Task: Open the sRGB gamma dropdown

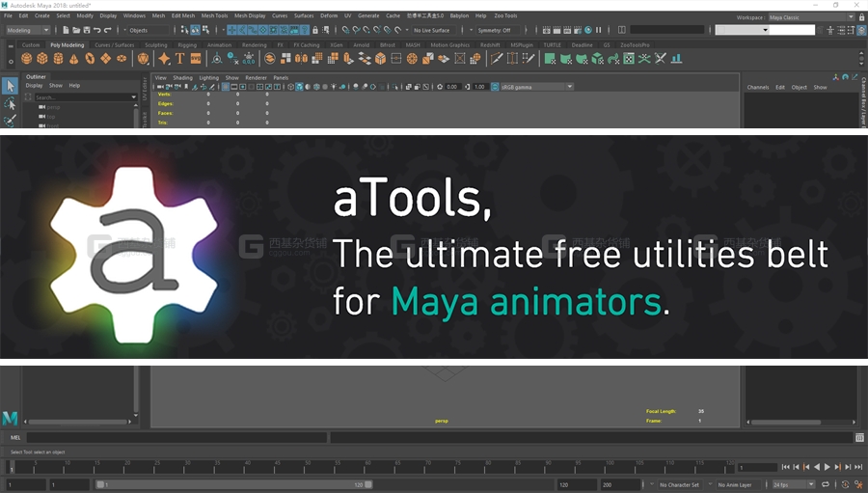Action: 537,87
